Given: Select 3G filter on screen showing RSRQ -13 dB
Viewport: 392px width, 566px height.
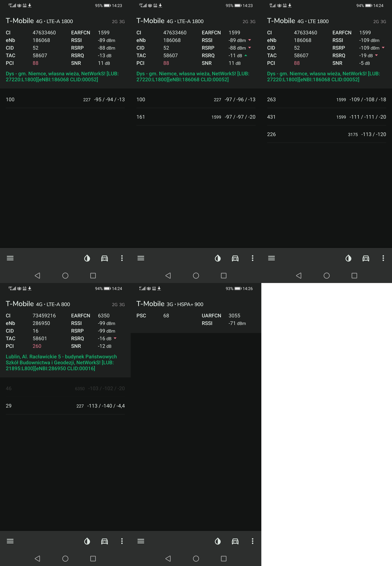Looking at the screenshot, I should (x=122, y=21).
